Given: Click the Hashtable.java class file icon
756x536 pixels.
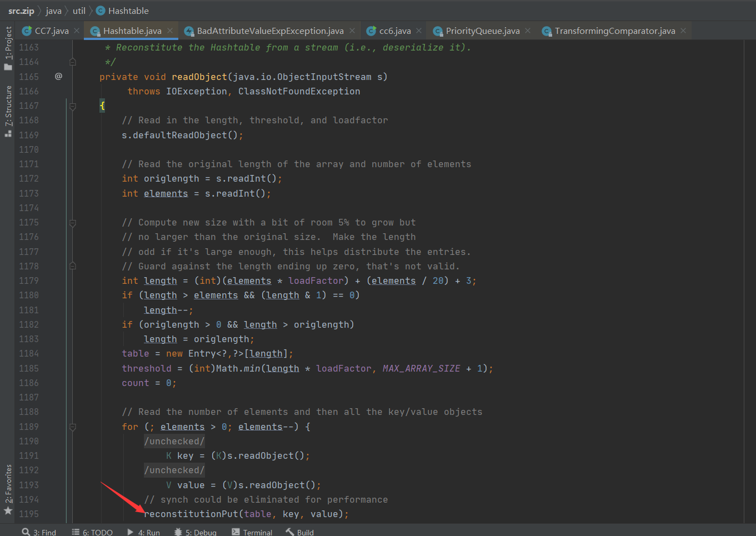Looking at the screenshot, I should pos(95,31).
